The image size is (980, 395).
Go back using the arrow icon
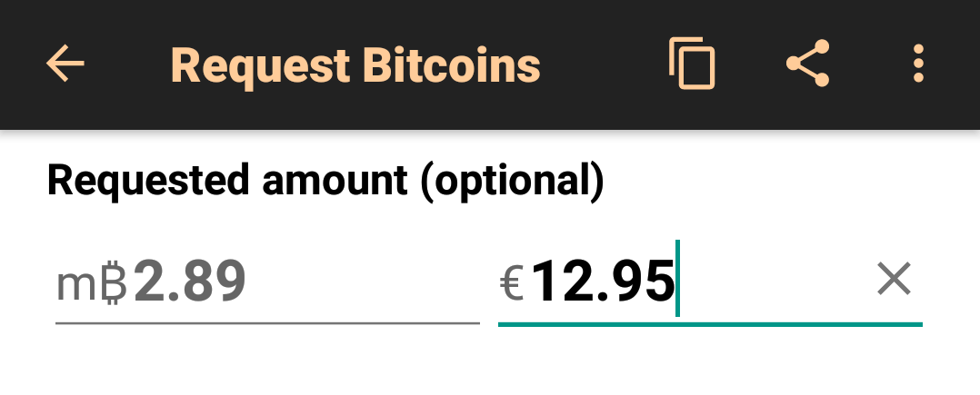(65, 63)
